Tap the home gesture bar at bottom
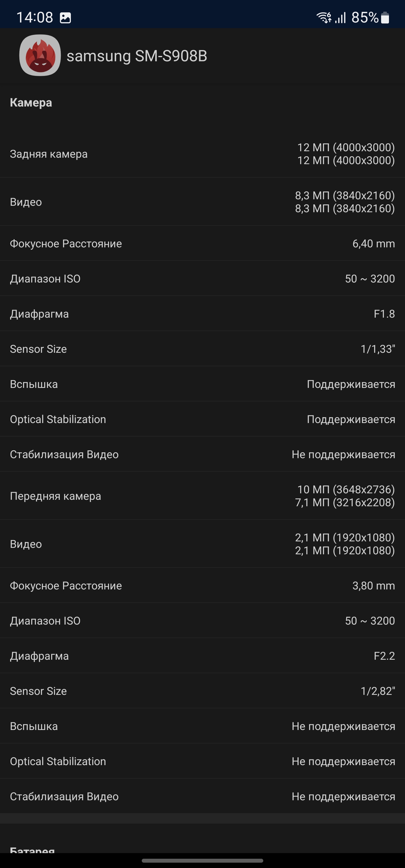Image resolution: width=405 pixels, height=868 pixels. coord(202,861)
